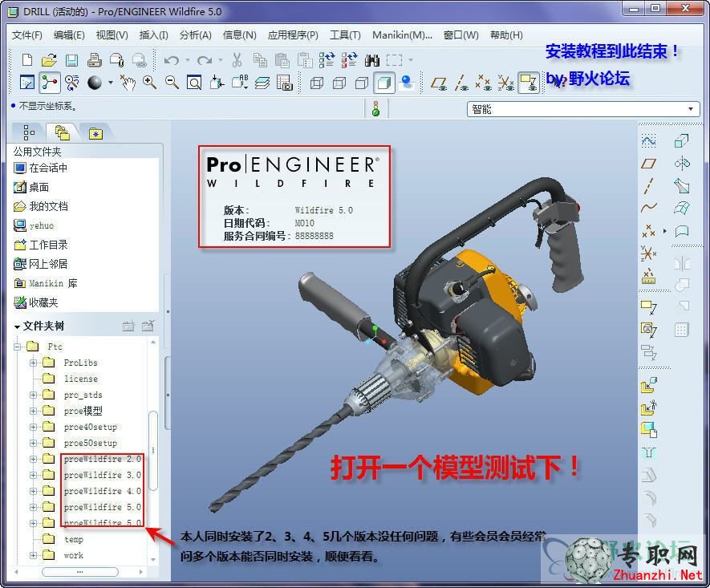Click the Zoom Out magnifier
This screenshot has width=710, height=588.
(172, 83)
